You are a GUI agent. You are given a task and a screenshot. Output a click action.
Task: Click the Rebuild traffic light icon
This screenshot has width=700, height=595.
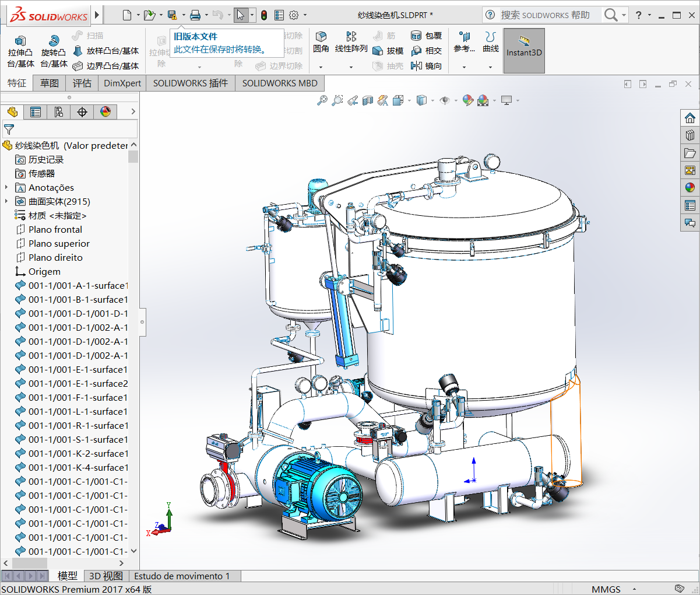pyautogui.click(x=264, y=15)
